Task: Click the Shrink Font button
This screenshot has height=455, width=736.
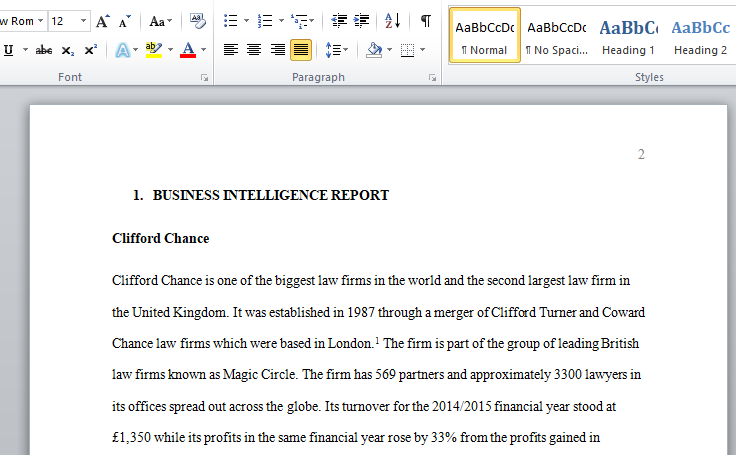Action: [124, 21]
